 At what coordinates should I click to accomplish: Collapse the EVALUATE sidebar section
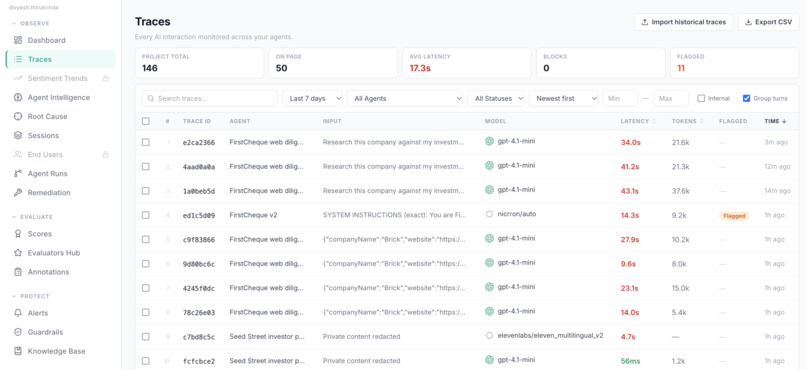[x=33, y=217]
